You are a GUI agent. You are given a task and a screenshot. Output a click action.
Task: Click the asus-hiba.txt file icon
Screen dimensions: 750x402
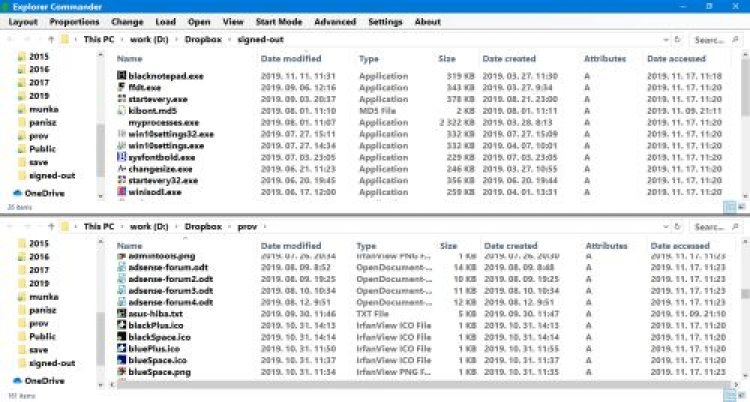point(122,313)
